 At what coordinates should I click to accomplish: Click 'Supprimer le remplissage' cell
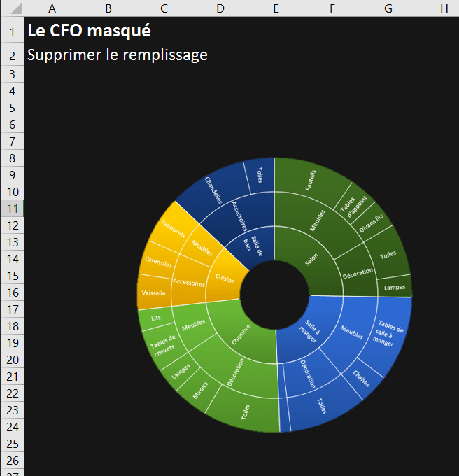[117, 55]
